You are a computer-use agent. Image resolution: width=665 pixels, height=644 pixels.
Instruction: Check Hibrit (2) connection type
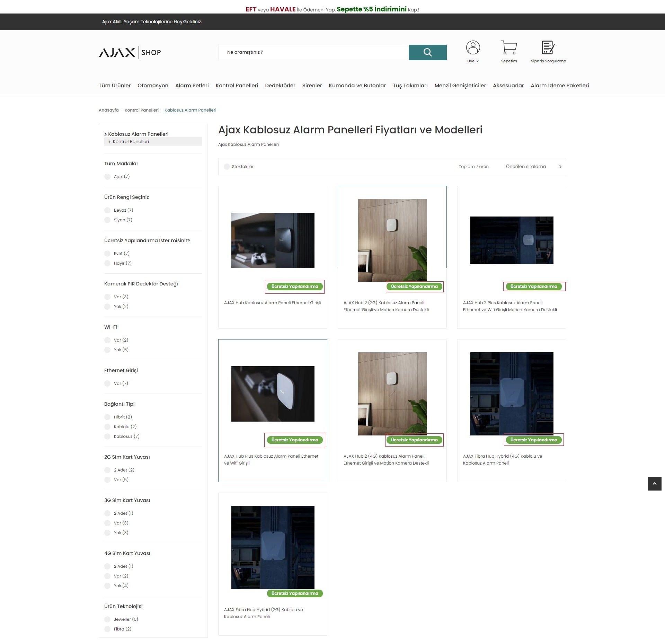[x=107, y=417]
